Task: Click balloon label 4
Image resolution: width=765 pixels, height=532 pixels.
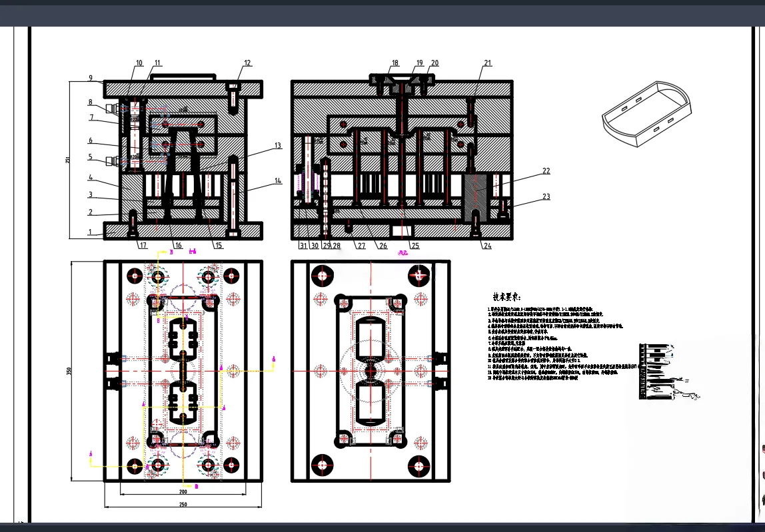Action: tap(91, 178)
